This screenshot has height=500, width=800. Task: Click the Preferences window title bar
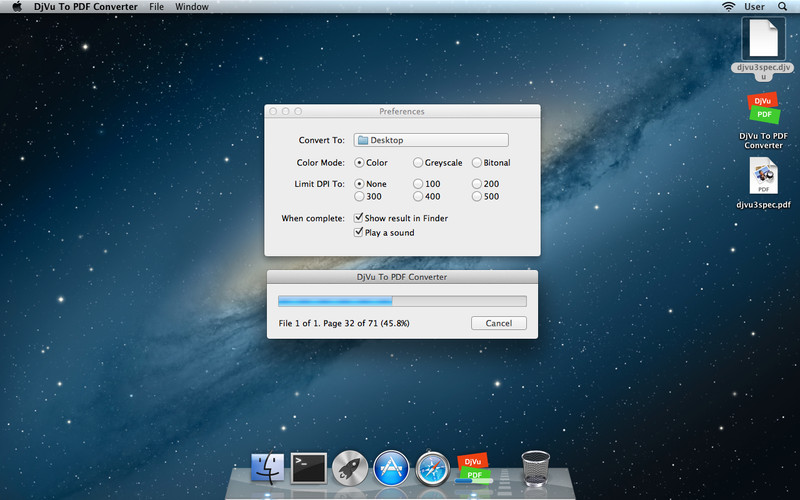[402, 111]
